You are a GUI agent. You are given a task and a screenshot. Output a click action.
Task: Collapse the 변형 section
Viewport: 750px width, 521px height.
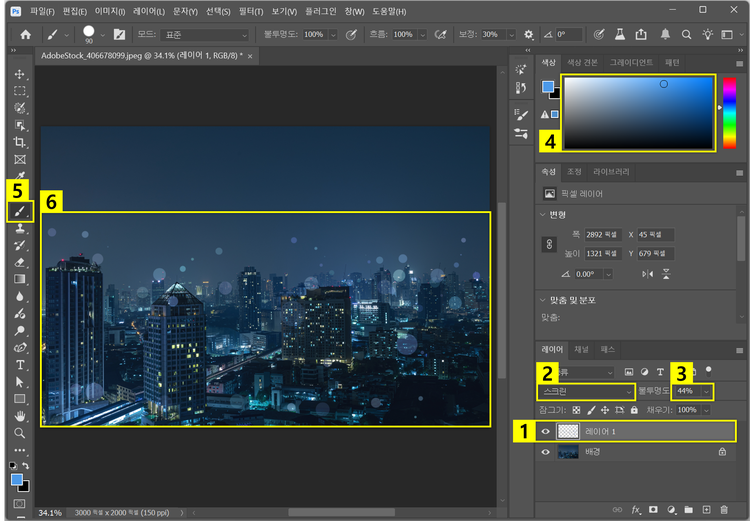click(543, 214)
